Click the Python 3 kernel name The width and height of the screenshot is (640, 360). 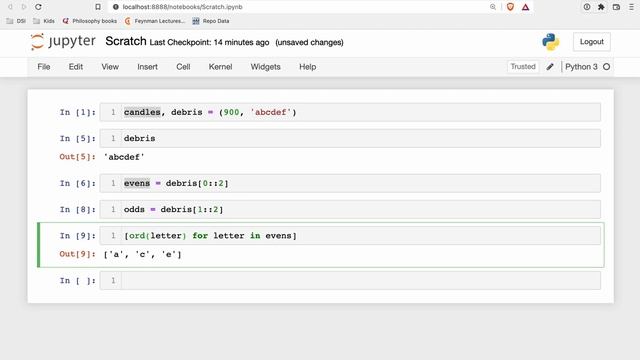click(x=581, y=67)
